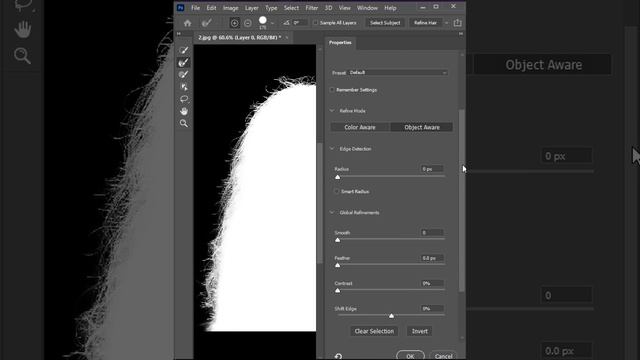This screenshot has width=640, height=360.
Task: Enable Sample All Layers checkbox
Action: (x=315, y=23)
